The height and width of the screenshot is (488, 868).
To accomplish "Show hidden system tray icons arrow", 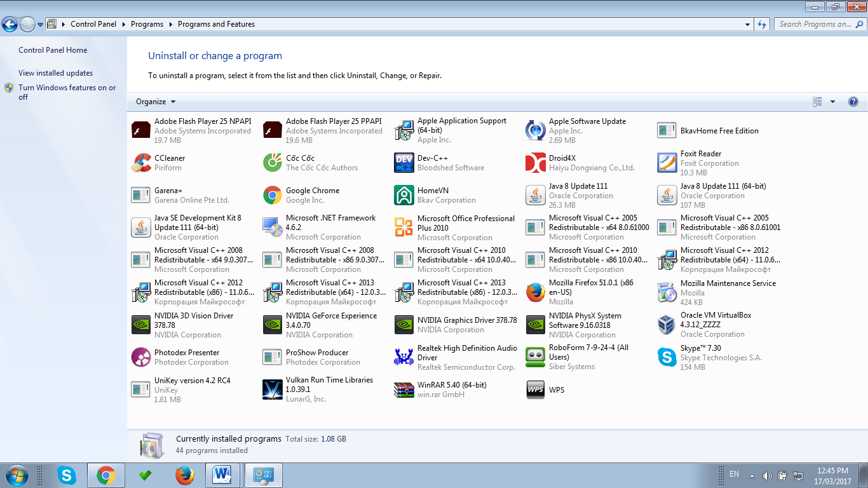I will click(x=752, y=475).
